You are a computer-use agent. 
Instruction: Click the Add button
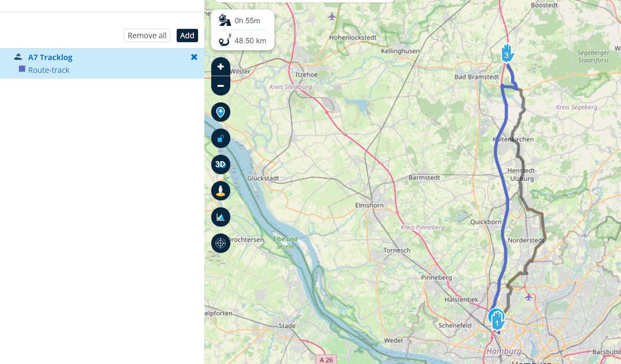[x=187, y=35]
